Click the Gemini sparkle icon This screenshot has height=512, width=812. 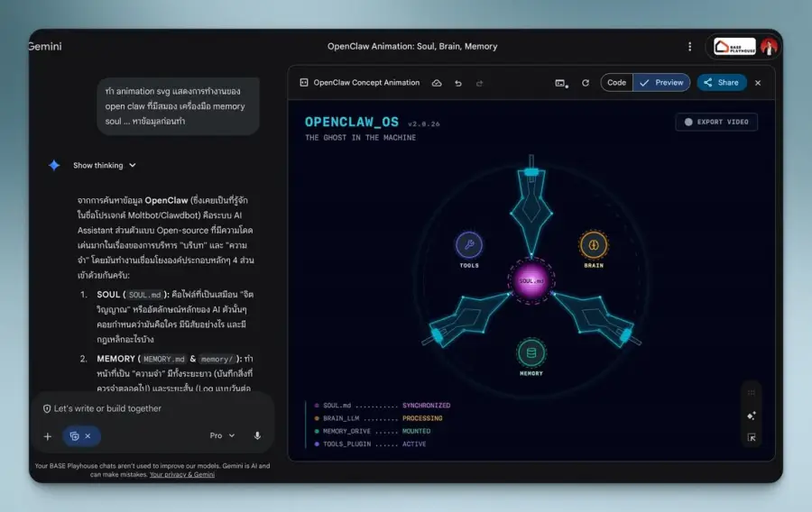54,166
